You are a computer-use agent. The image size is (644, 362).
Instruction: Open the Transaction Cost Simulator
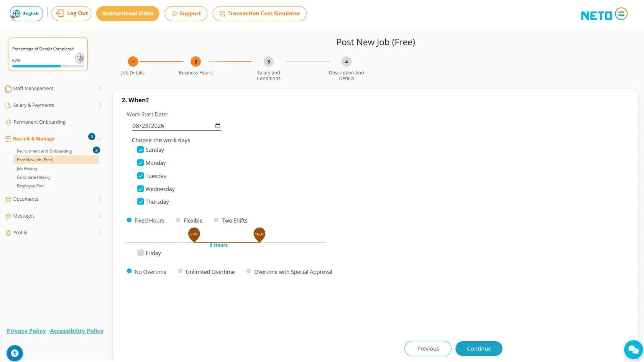click(260, 13)
